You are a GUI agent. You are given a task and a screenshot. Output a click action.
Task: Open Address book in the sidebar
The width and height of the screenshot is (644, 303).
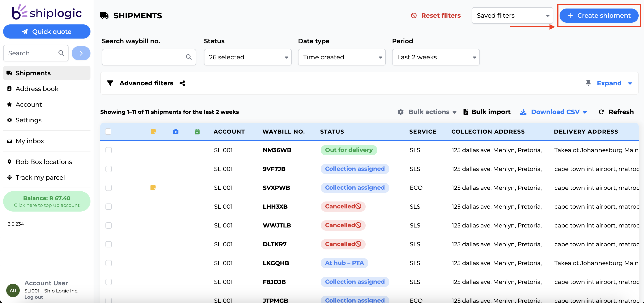(47, 89)
